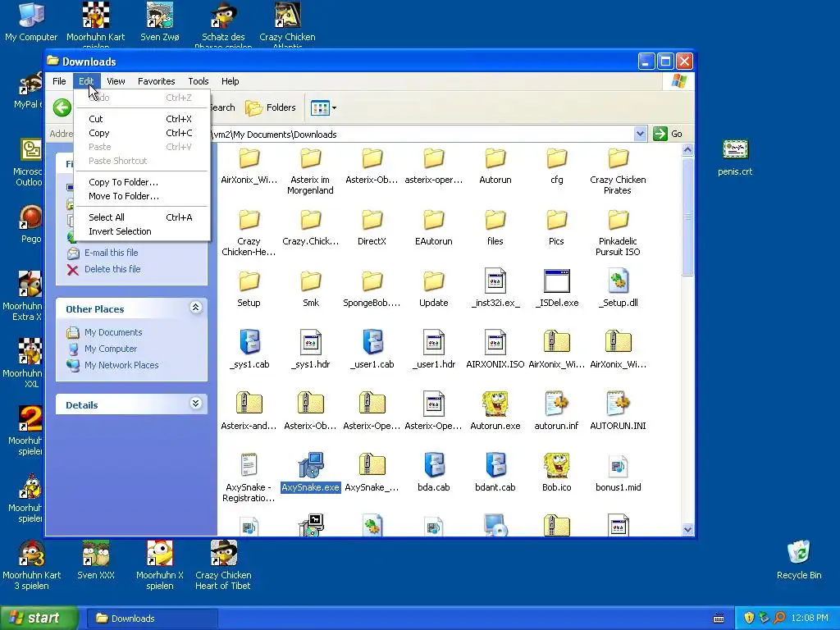Select the DirectX folder
The image size is (840, 630).
coord(372,228)
